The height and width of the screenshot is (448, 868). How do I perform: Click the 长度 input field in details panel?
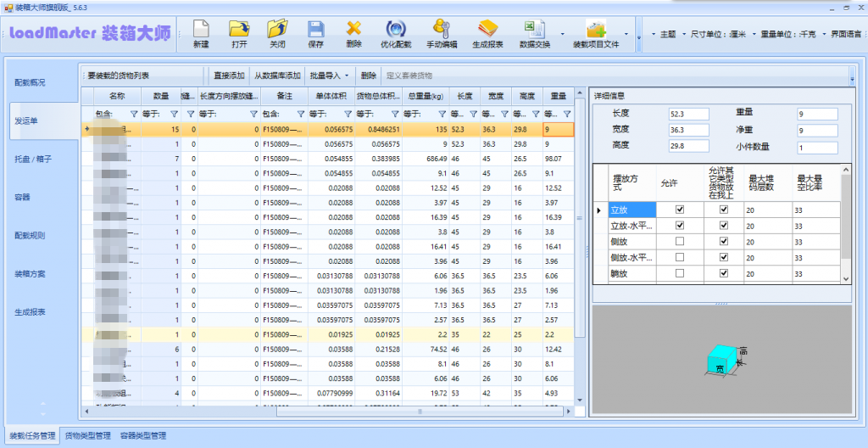687,114
